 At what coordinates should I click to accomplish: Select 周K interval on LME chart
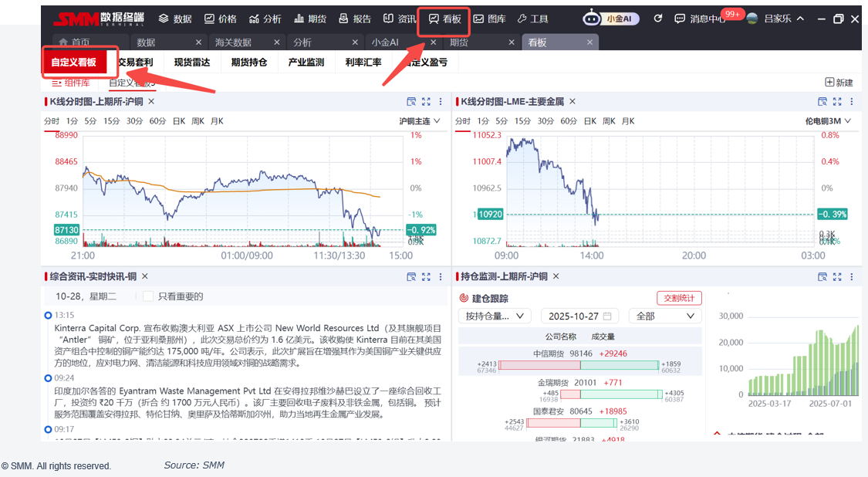tap(609, 120)
